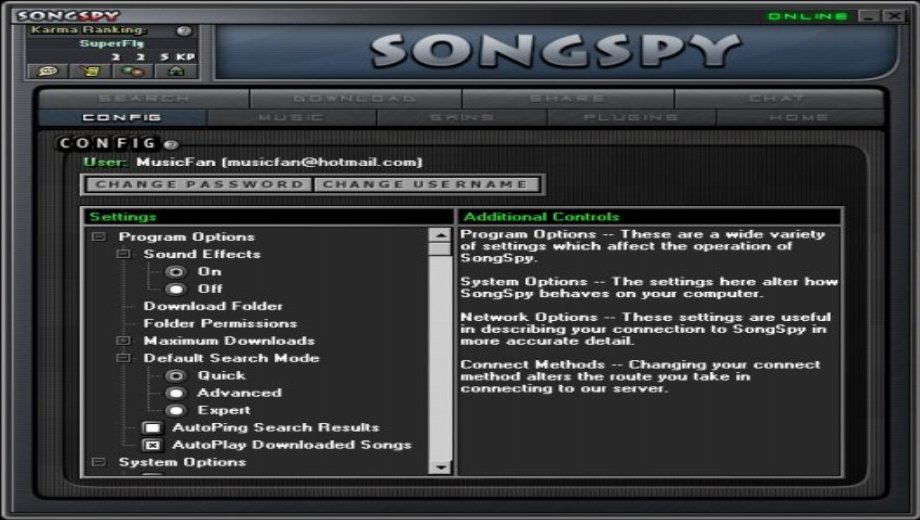Open the Skins tab
Viewport: 920px width, 520px height.
click(462, 117)
